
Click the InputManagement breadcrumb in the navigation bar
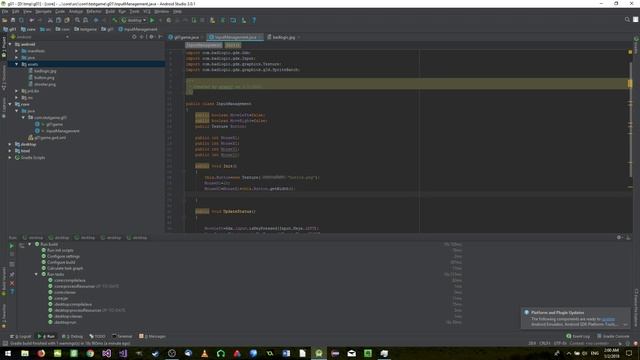138,29
